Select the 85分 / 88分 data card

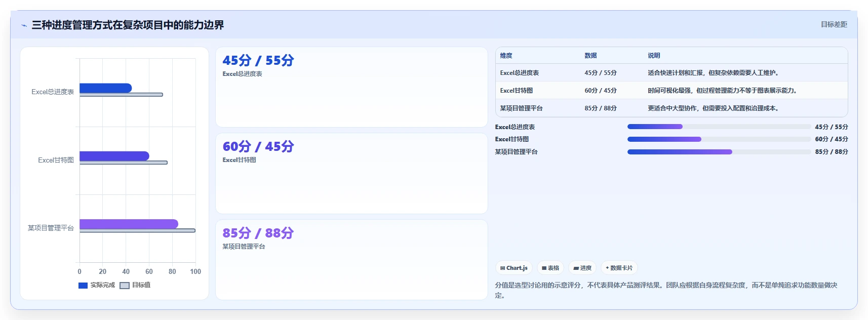pyautogui.click(x=351, y=260)
